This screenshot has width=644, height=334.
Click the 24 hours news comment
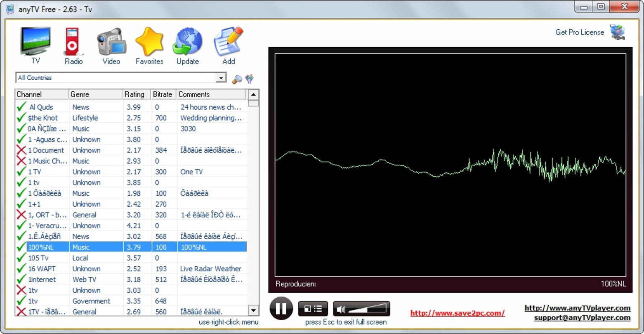coord(211,107)
